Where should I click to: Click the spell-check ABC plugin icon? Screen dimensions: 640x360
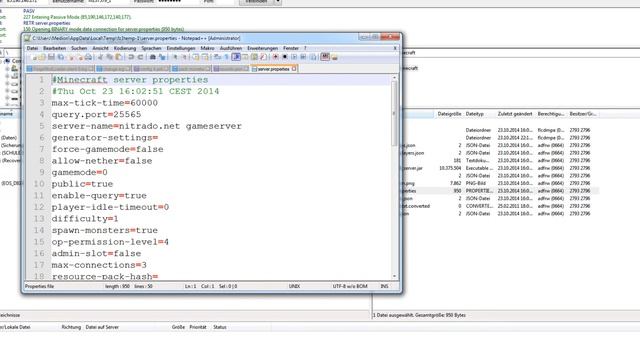[325, 57]
